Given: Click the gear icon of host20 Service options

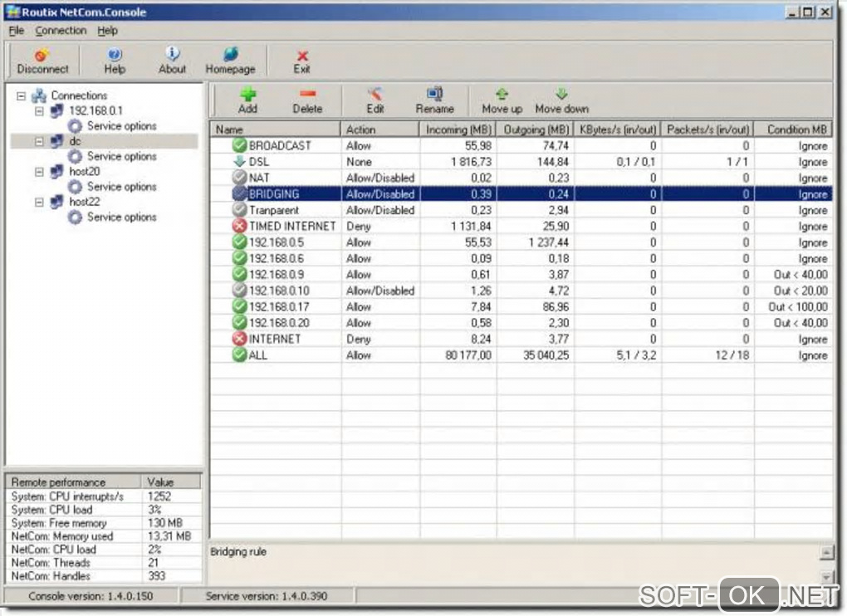Looking at the screenshot, I should (75, 187).
